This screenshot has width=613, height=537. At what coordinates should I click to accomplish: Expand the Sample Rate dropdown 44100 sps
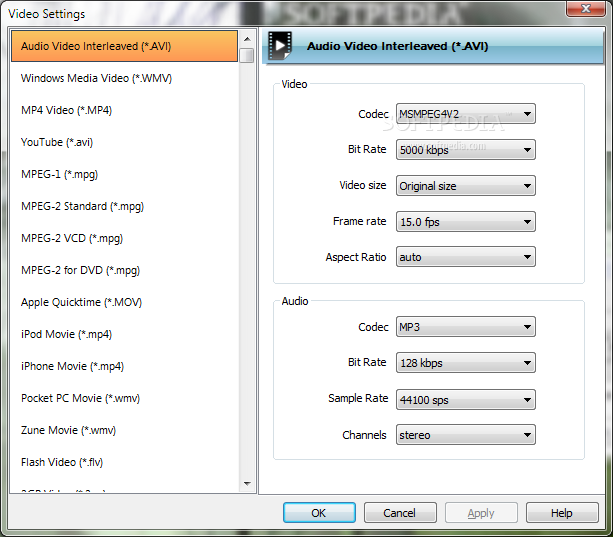click(x=466, y=399)
